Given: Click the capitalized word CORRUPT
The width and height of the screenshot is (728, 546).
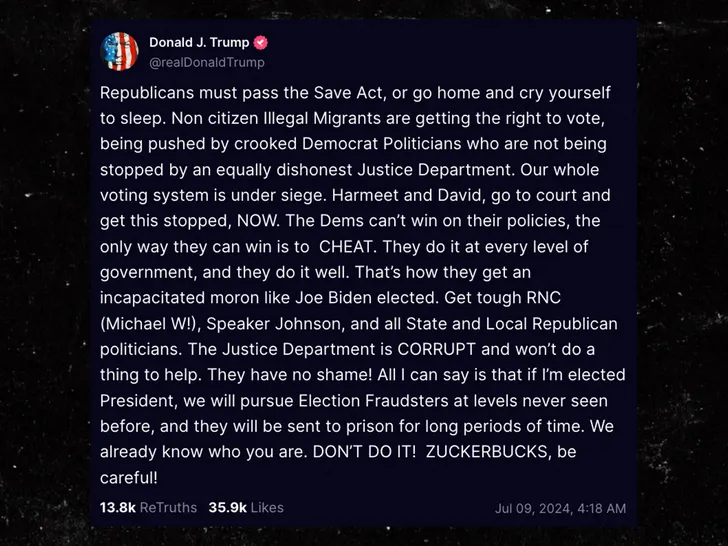Looking at the screenshot, I should [436, 349].
